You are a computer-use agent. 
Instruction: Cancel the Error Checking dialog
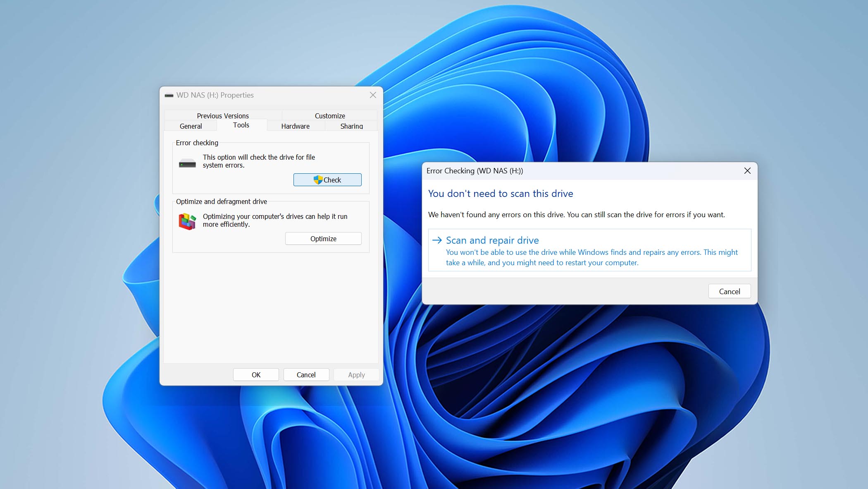730,291
